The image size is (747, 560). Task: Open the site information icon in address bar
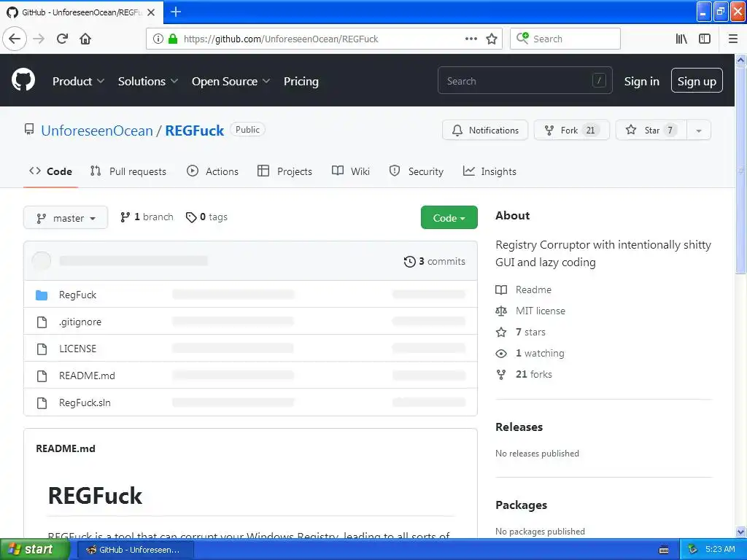tap(158, 39)
